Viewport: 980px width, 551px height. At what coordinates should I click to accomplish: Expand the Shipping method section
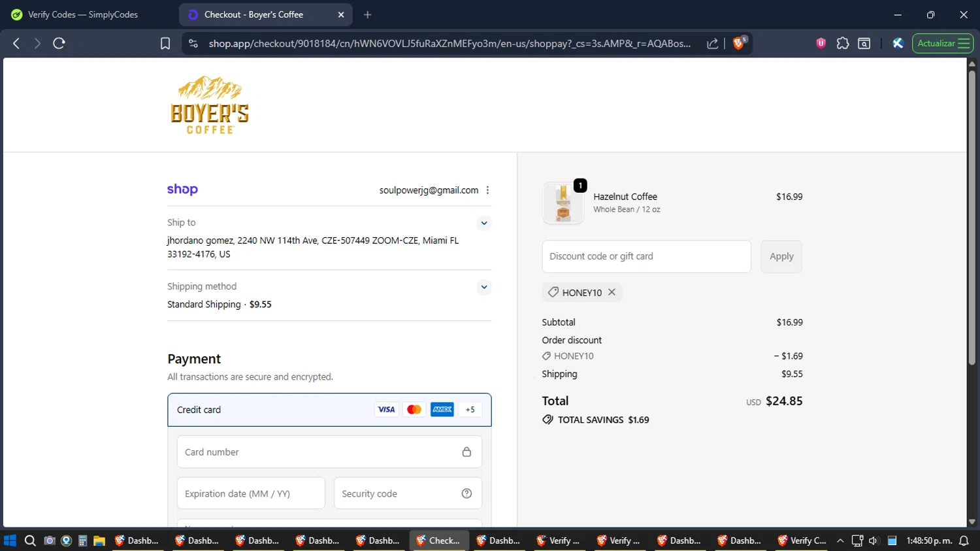[x=484, y=287]
